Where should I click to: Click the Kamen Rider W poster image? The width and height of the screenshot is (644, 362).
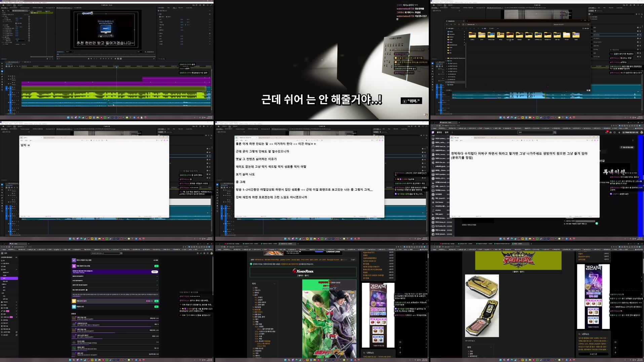click(329, 319)
